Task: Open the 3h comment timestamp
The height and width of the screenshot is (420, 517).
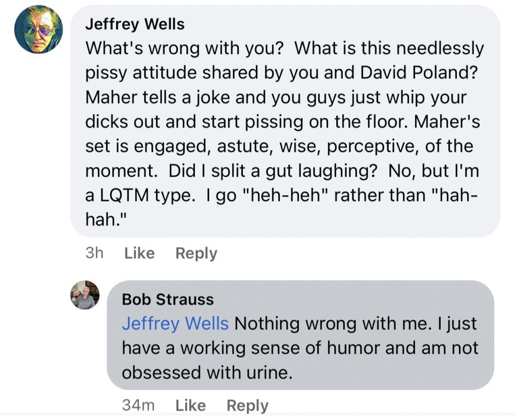Action: [94, 253]
